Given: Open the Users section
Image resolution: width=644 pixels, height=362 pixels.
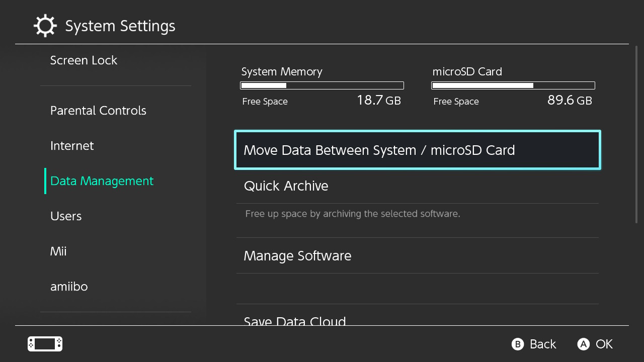Looking at the screenshot, I should coord(66,216).
